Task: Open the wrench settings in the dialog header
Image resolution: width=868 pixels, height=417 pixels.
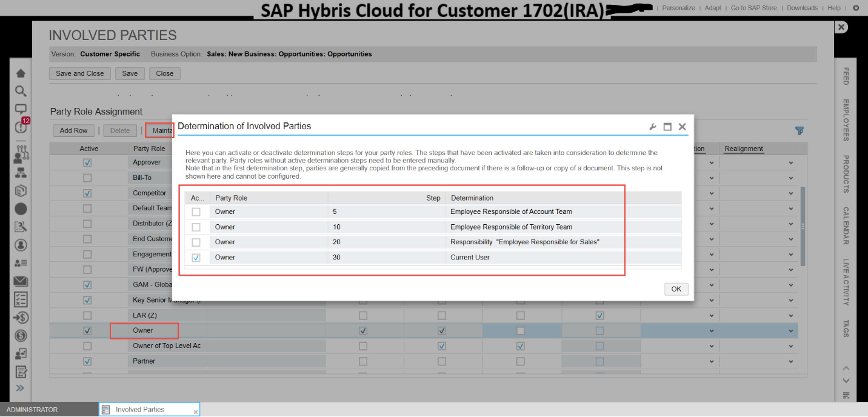Action: [653, 127]
